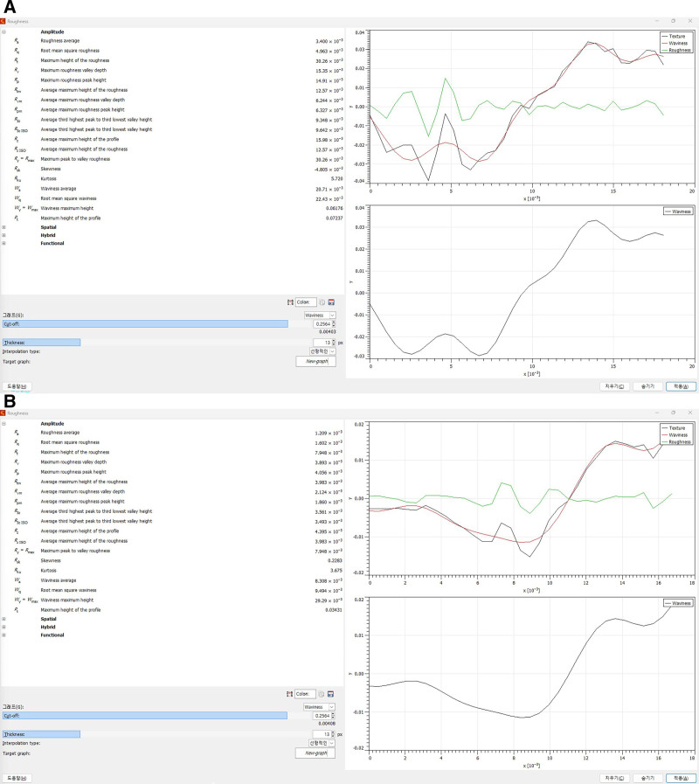The width and height of the screenshot is (699, 784).
Task: Expand the Spatial group in panel B
Action: [3, 619]
